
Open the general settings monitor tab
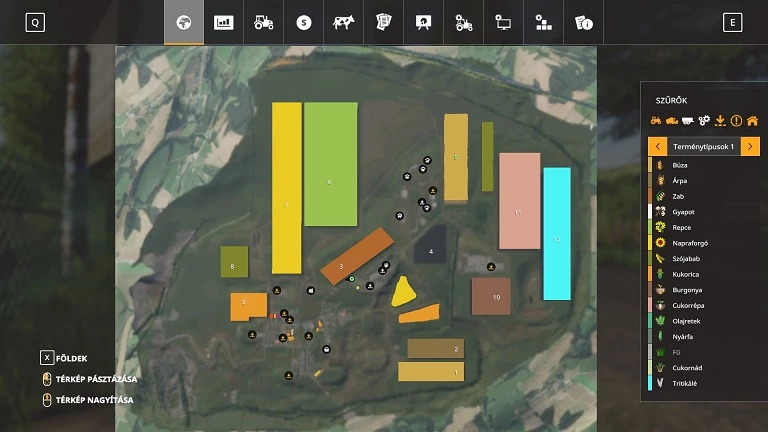[504, 22]
